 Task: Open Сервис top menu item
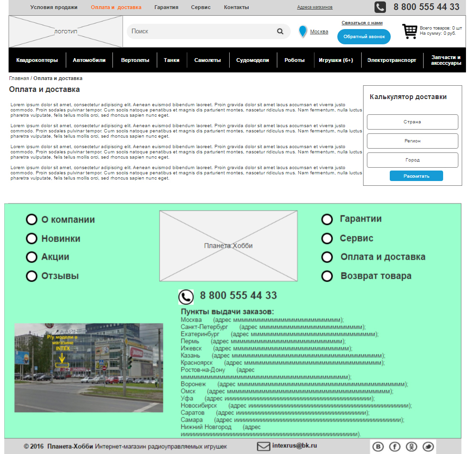tap(201, 7)
